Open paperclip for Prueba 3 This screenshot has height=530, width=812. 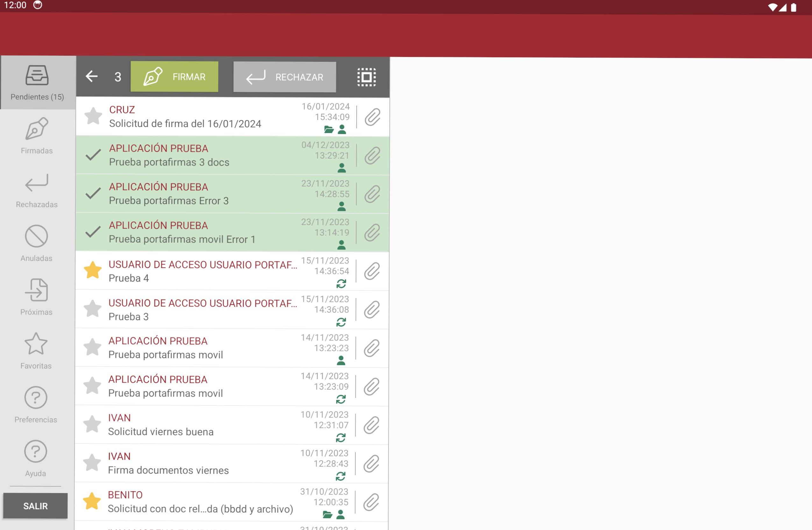click(x=372, y=310)
